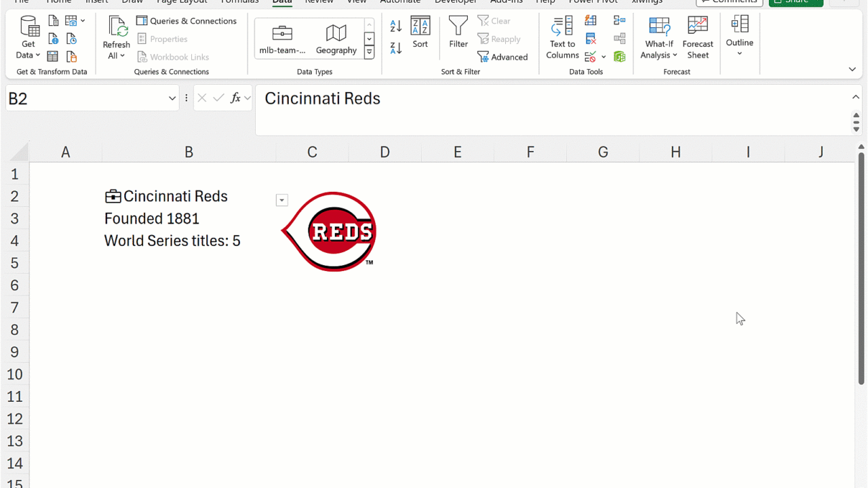Open the Forecast Sheet tool
This screenshot has height=488, width=868.
[698, 38]
